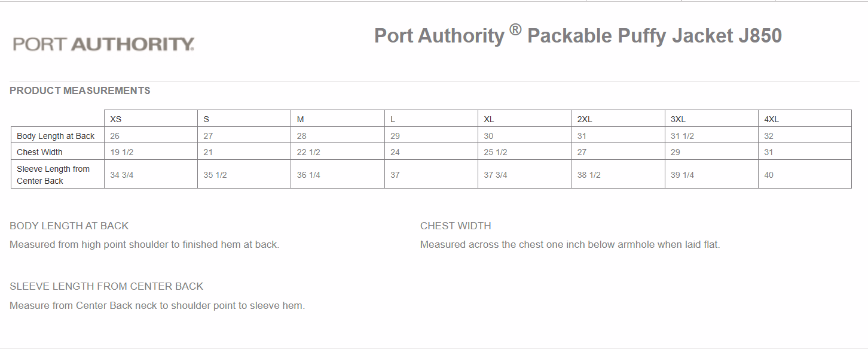Click the Packable Puffy Jacket J850 title

(x=577, y=35)
